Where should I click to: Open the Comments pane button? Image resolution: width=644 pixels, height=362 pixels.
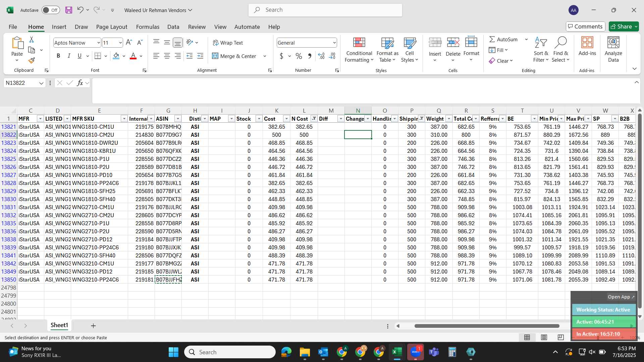585,26
